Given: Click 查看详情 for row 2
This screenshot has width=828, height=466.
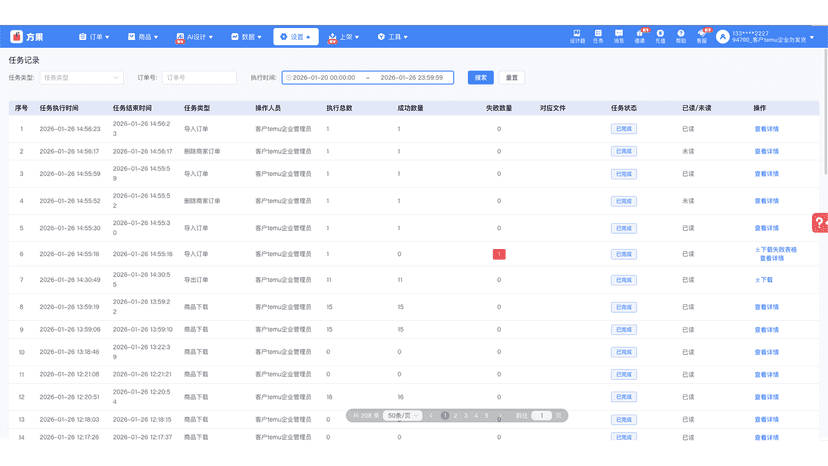Looking at the screenshot, I should click(766, 152).
